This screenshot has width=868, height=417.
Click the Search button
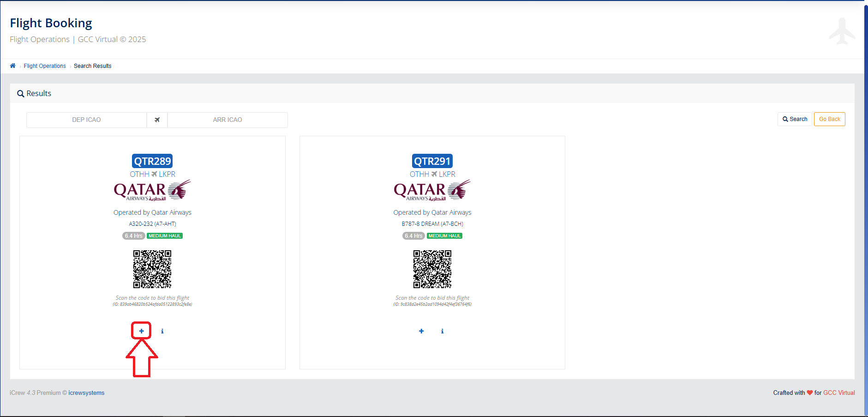795,119
